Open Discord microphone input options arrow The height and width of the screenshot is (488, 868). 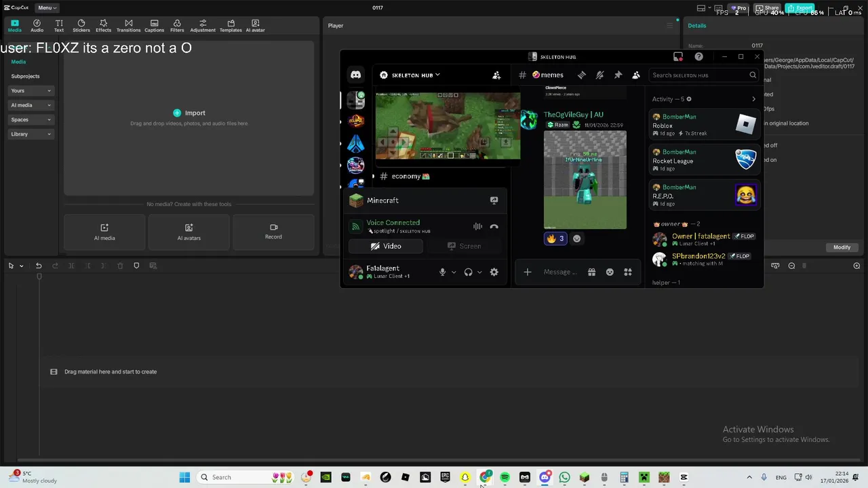(454, 272)
